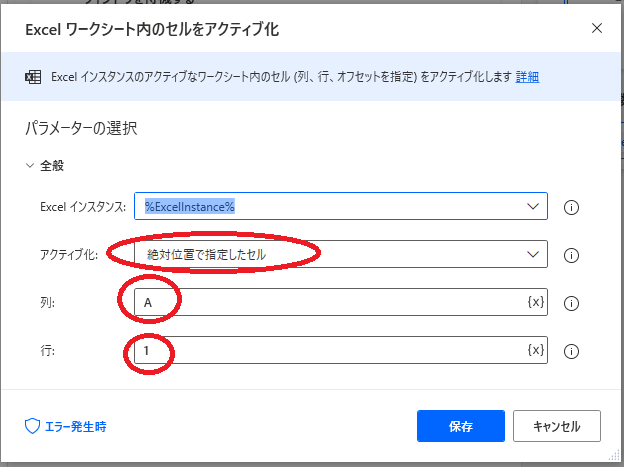This screenshot has height=467, width=627.
Task: Click the dialog title Excel ワークシート内のセルをアクティブ化
Action: coord(152,29)
